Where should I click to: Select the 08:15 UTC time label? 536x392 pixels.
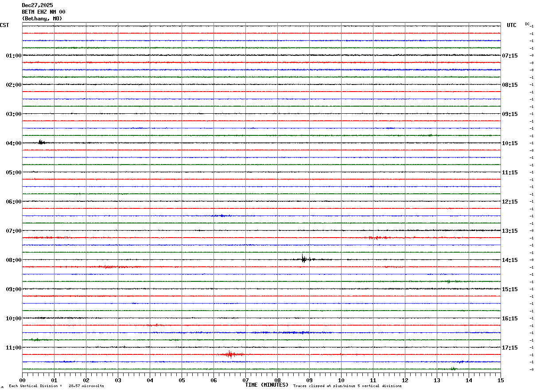pos(510,85)
